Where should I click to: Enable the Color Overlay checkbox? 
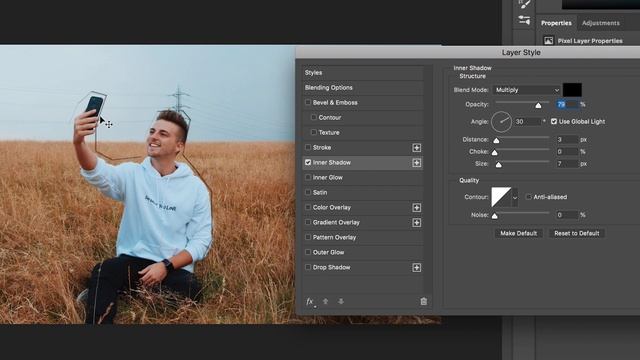pyautogui.click(x=308, y=207)
